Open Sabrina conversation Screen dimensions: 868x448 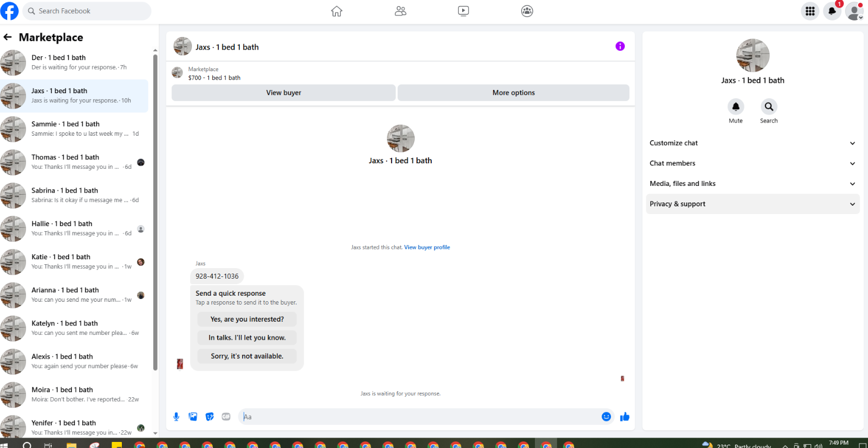74,195
